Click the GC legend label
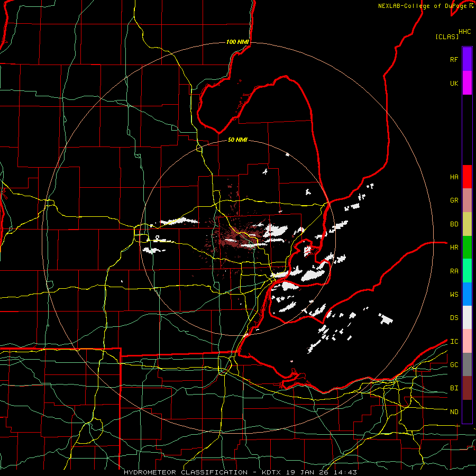The width and height of the screenshot is (476, 476). pos(454,365)
